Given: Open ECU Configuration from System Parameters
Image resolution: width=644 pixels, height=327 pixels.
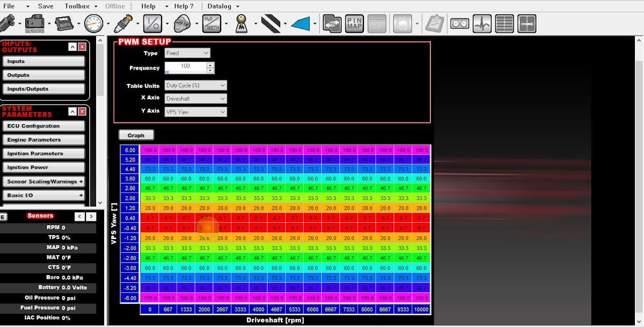Looking at the screenshot, I should tap(43, 126).
